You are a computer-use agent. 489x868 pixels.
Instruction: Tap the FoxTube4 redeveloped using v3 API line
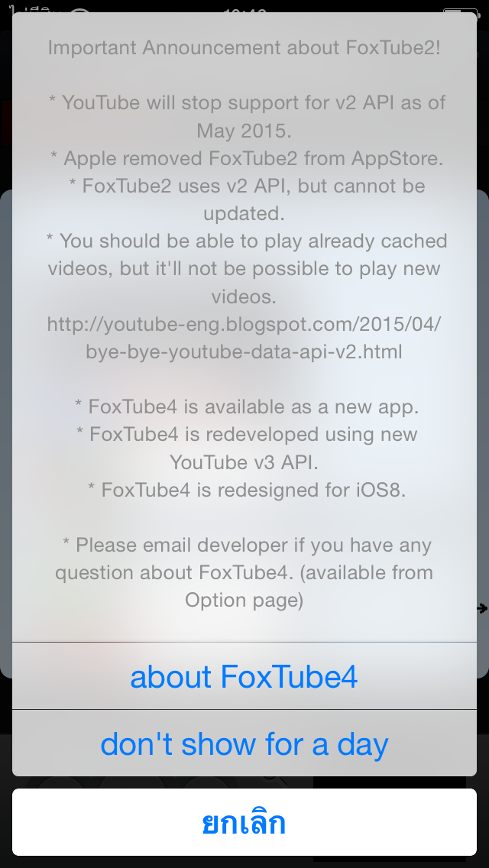(247, 448)
